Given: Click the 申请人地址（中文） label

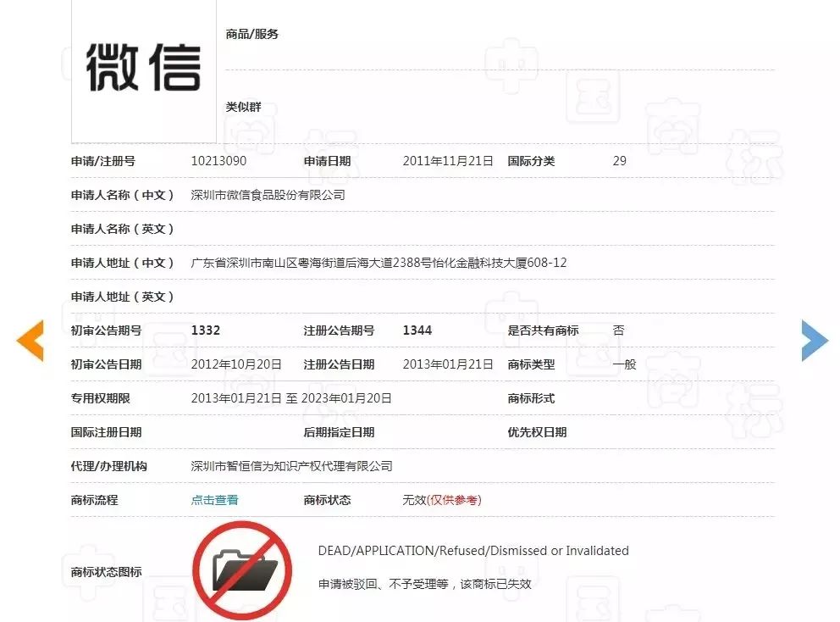Looking at the screenshot, I should (122, 263).
